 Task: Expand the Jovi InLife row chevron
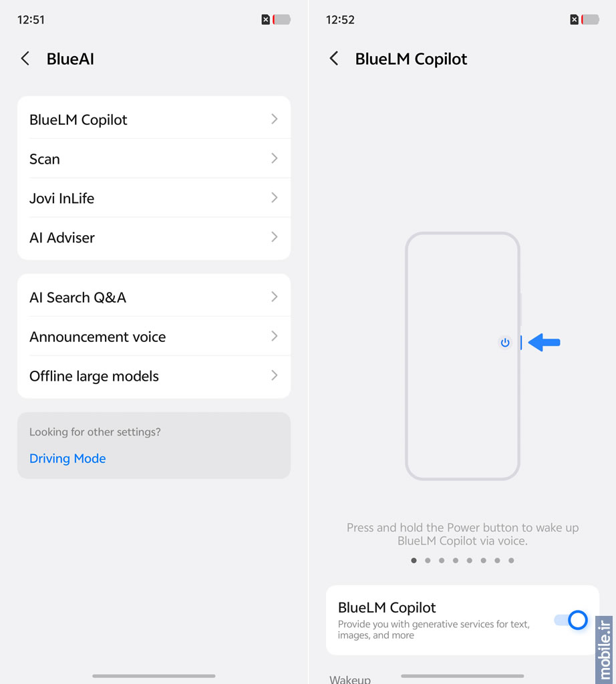pos(274,198)
